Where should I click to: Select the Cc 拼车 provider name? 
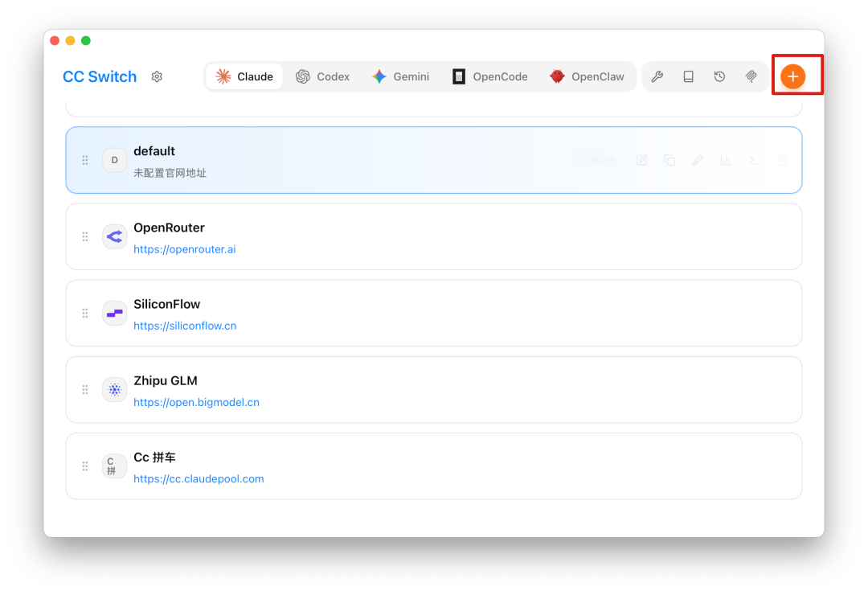[154, 457]
